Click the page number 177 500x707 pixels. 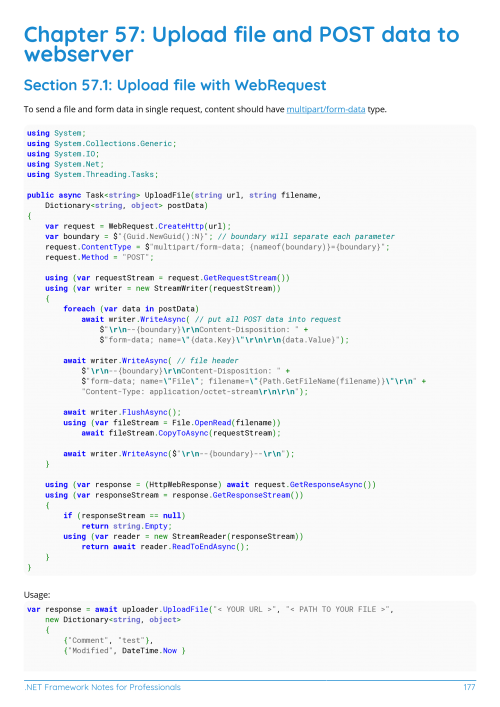pos(469,687)
